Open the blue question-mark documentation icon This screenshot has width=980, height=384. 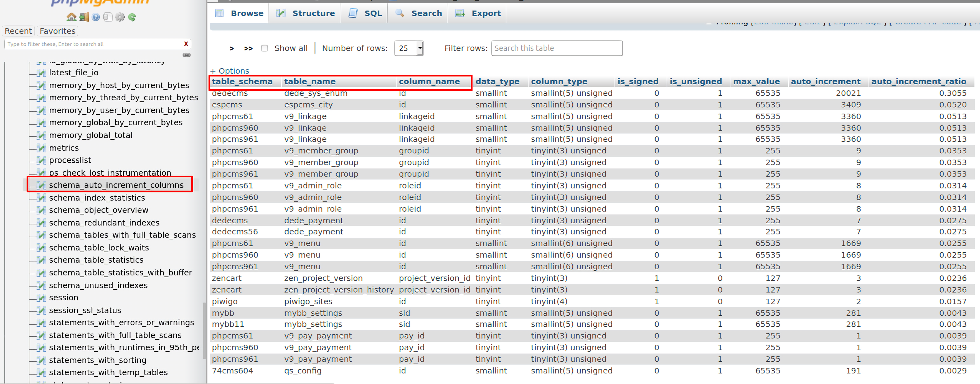point(96,17)
